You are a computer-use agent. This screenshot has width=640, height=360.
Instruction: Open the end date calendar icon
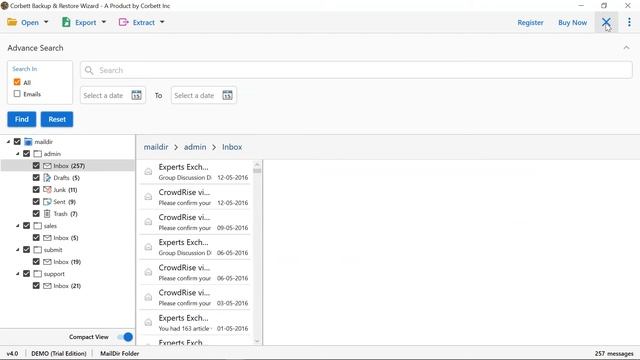[227, 95]
